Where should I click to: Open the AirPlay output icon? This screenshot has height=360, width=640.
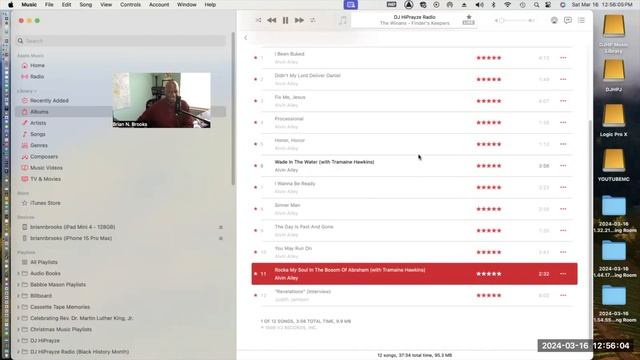point(554,20)
